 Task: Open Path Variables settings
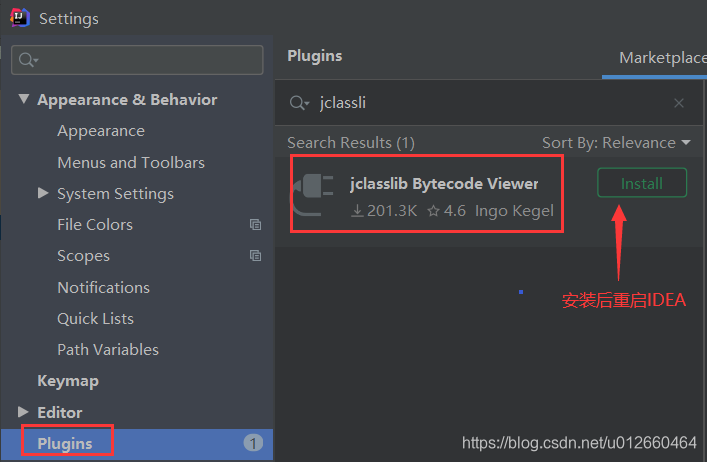pyautogui.click(x=108, y=349)
